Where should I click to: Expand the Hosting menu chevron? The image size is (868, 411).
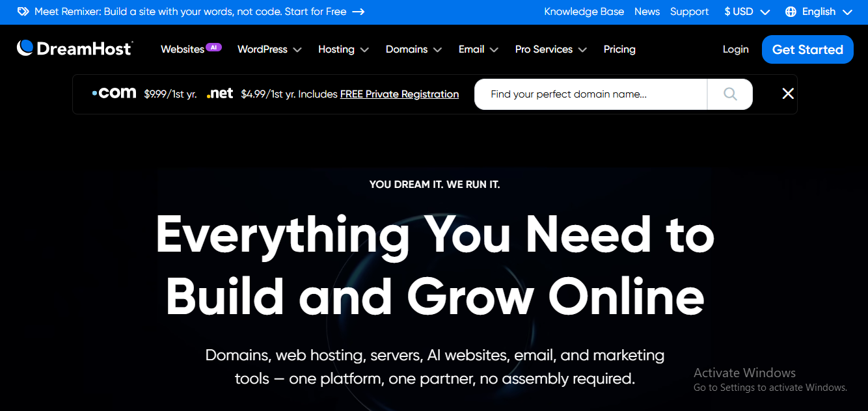tap(364, 49)
